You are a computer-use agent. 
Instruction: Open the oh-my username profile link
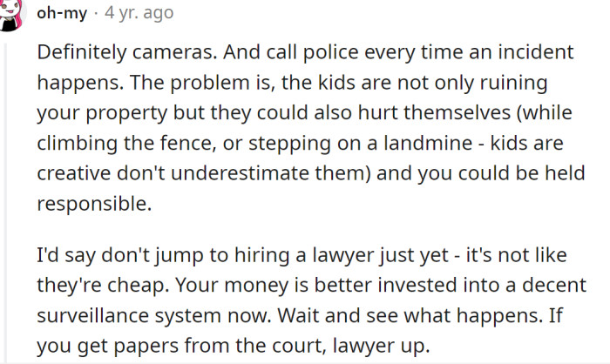[x=62, y=13]
